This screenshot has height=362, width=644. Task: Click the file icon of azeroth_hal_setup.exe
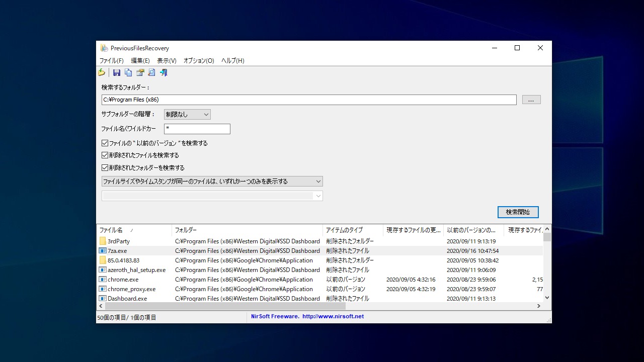click(103, 270)
